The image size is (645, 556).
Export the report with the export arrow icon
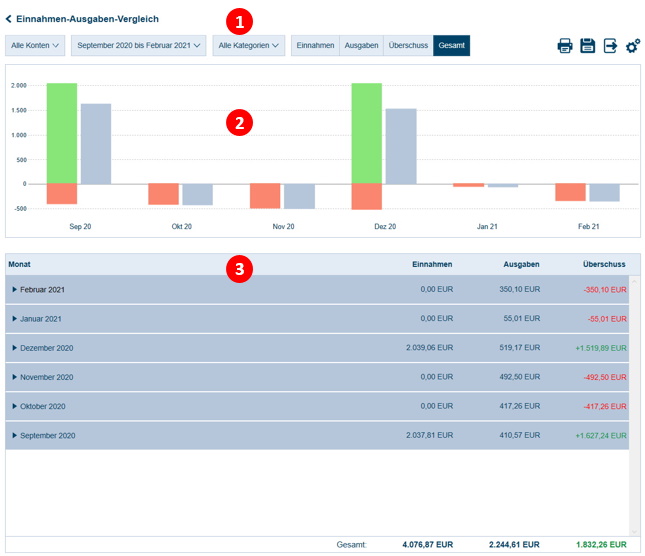(610, 46)
